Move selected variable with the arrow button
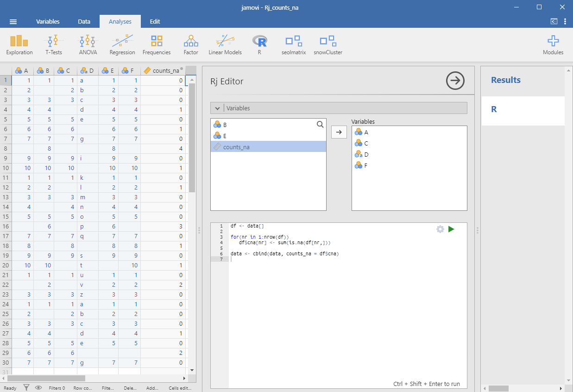The width and height of the screenshot is (573, 392). click(x=339, y=132)
